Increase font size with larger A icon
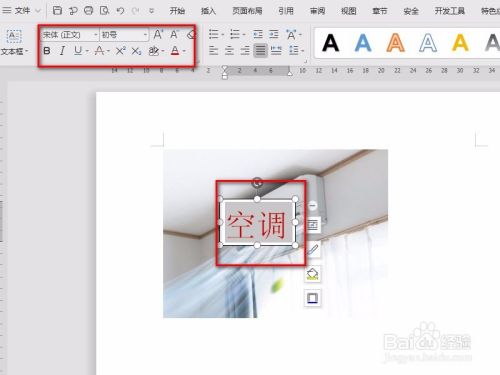 [158, 34]
